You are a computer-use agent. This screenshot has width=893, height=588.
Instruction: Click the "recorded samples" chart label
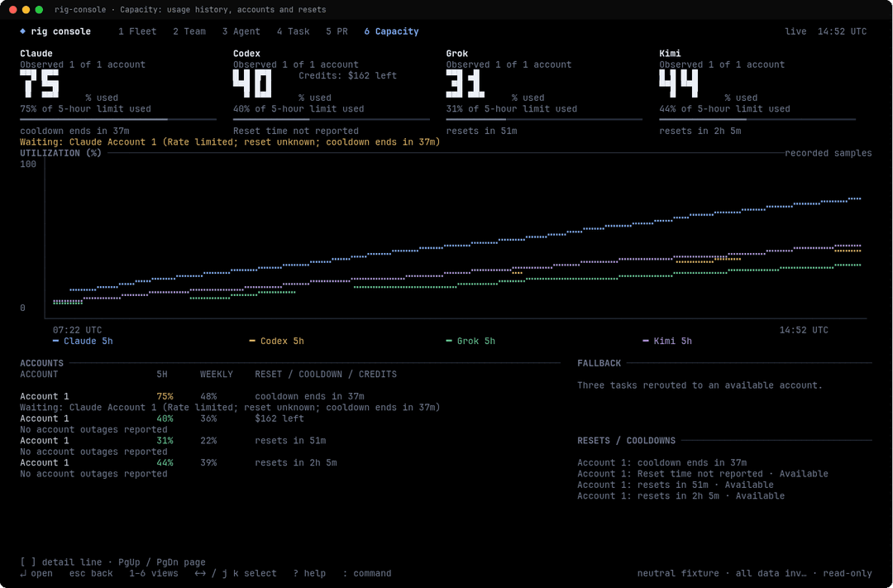[829, 153]
